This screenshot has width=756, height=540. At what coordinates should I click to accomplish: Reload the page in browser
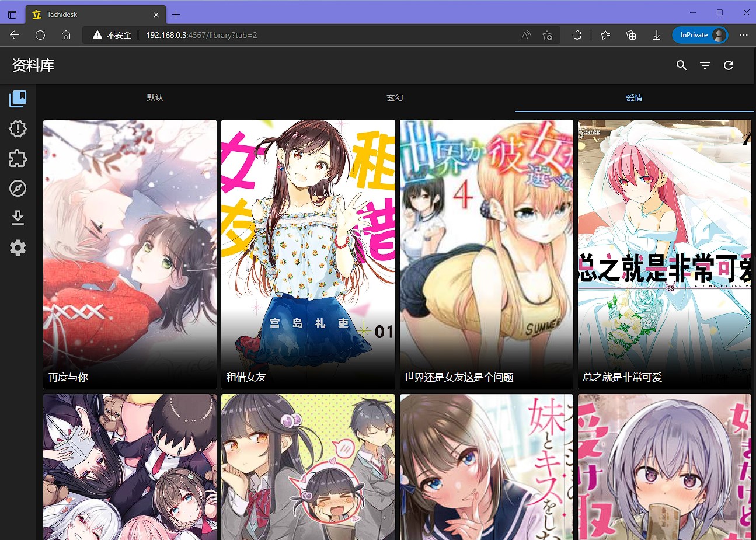(40, 35)
